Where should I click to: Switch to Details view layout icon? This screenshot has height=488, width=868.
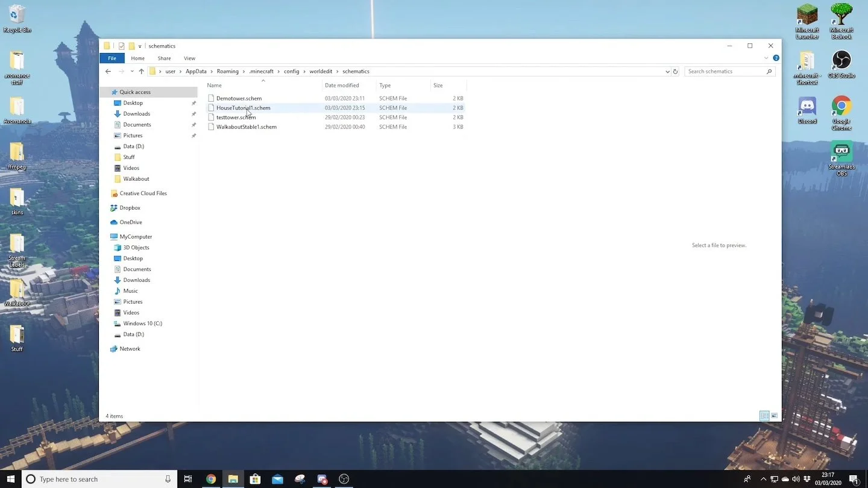point(764,416)
